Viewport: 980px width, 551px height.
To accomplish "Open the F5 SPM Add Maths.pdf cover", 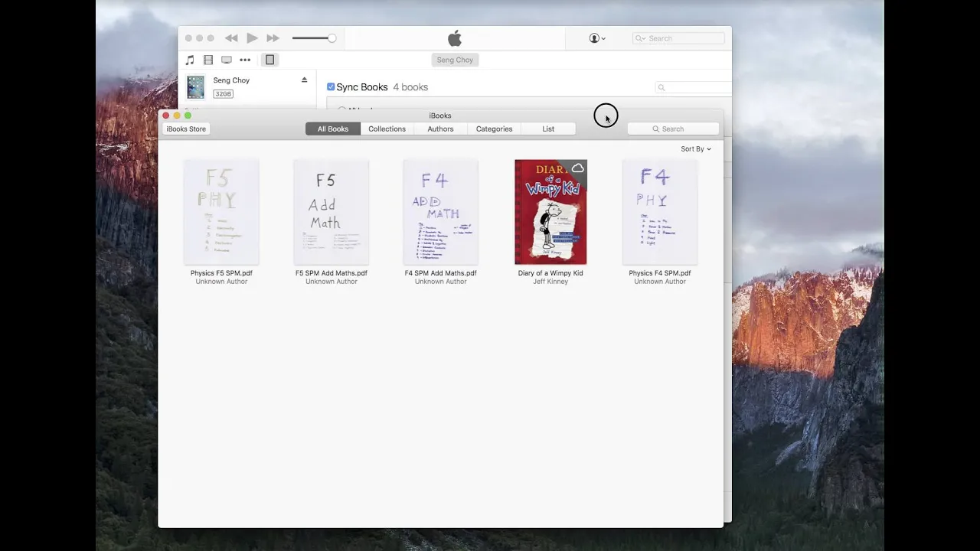I will tap(331, 212).
